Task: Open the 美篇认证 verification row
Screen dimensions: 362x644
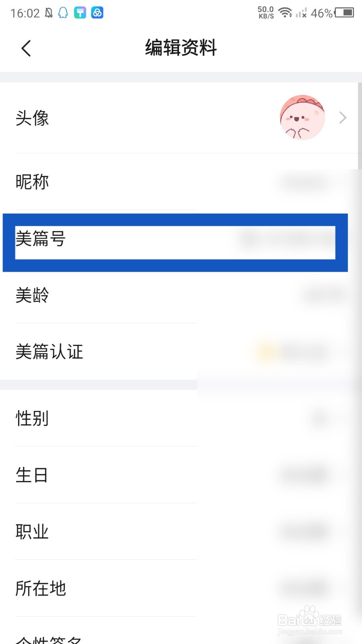Action: (179, 351)
